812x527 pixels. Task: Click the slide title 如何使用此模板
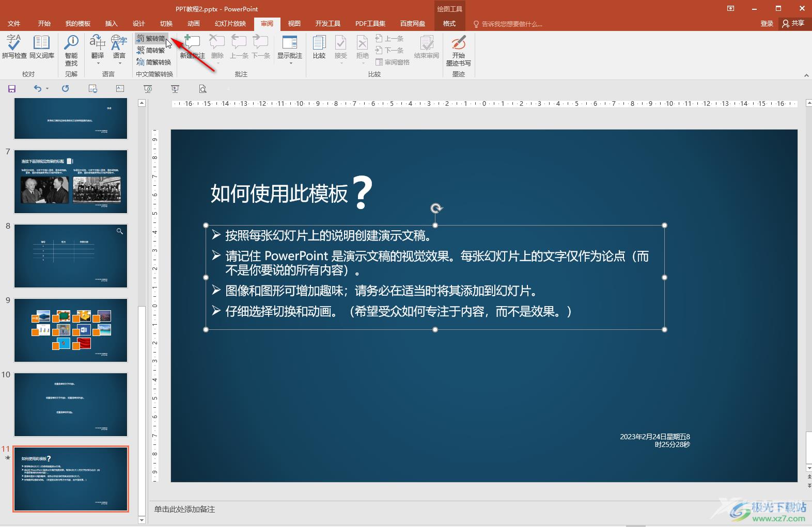click(279, 194)
